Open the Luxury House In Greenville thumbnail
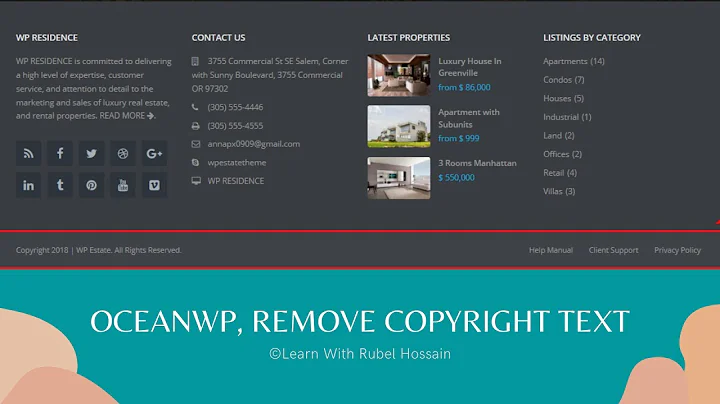The image size is (720, 404). click(399, 75)
